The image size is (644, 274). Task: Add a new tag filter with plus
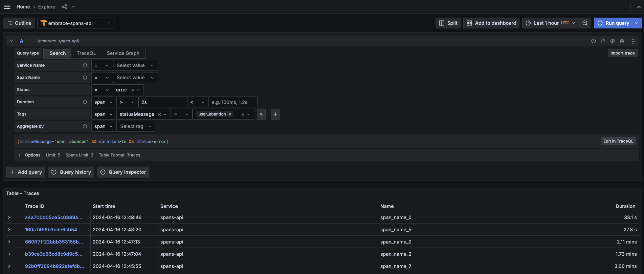[275, 114]
